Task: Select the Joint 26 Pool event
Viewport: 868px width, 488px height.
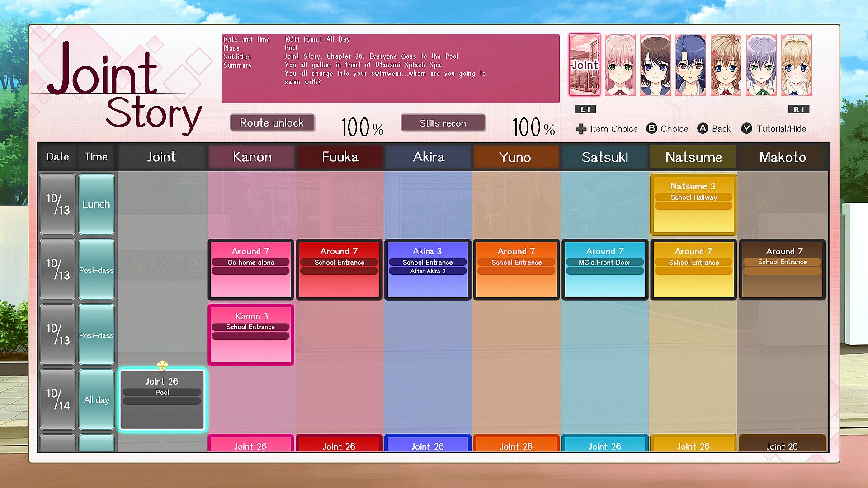Action: tap(162, 400)
